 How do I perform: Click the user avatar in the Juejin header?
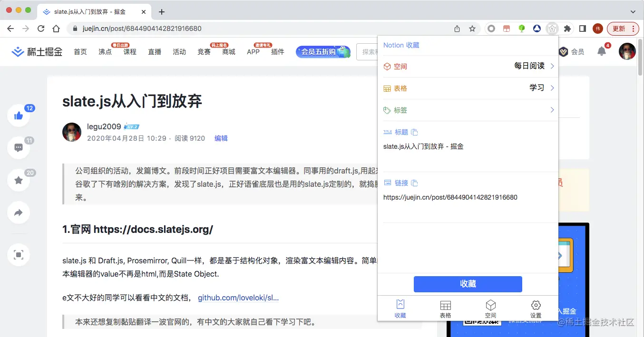click(x=627, y=51)
